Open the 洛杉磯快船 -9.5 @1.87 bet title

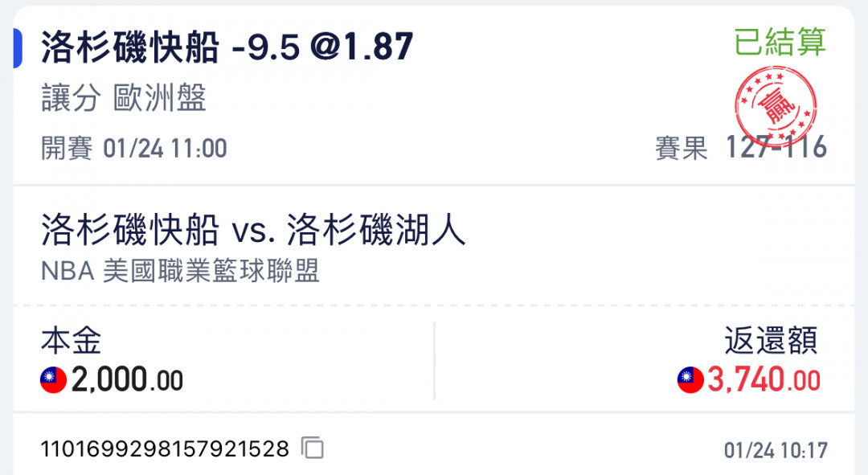tap(227, 47)
